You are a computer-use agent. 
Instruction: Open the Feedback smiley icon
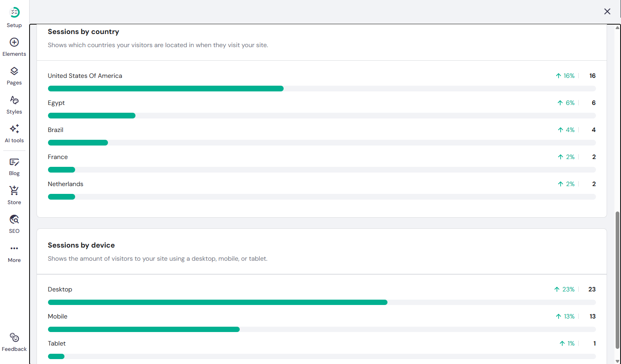point(14,338)
